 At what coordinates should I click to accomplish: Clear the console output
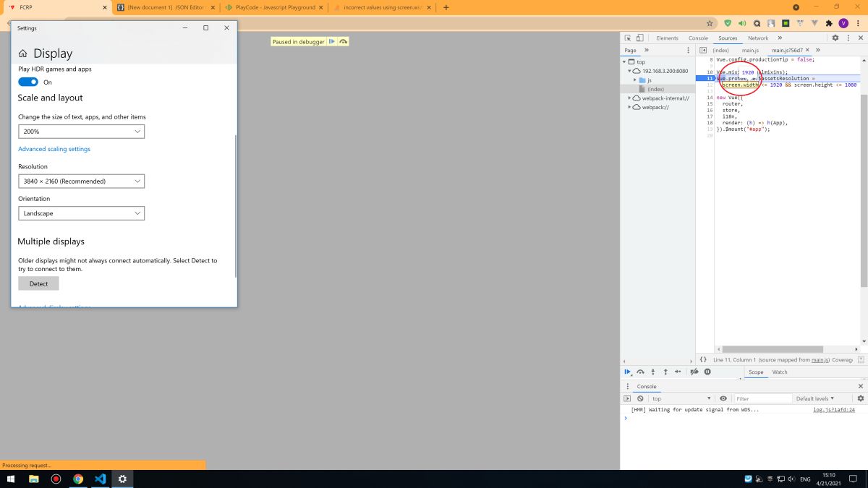point(640,398)
